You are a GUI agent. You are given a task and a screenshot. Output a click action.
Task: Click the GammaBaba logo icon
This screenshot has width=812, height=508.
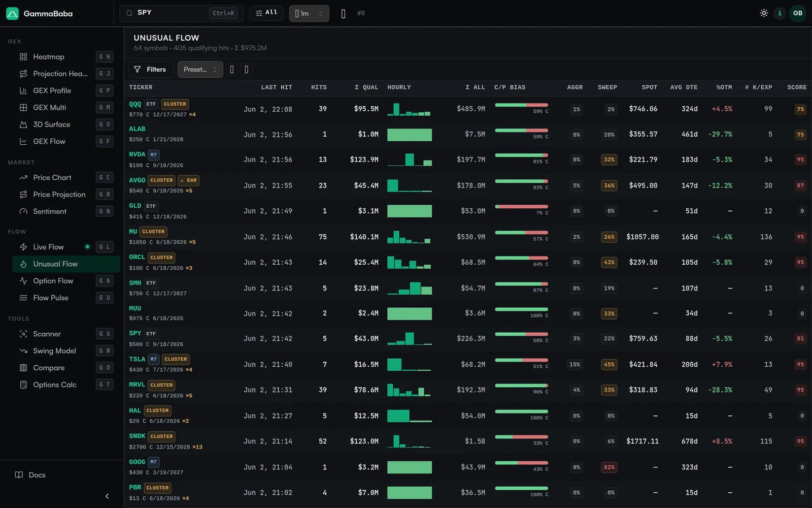(12, 13)
